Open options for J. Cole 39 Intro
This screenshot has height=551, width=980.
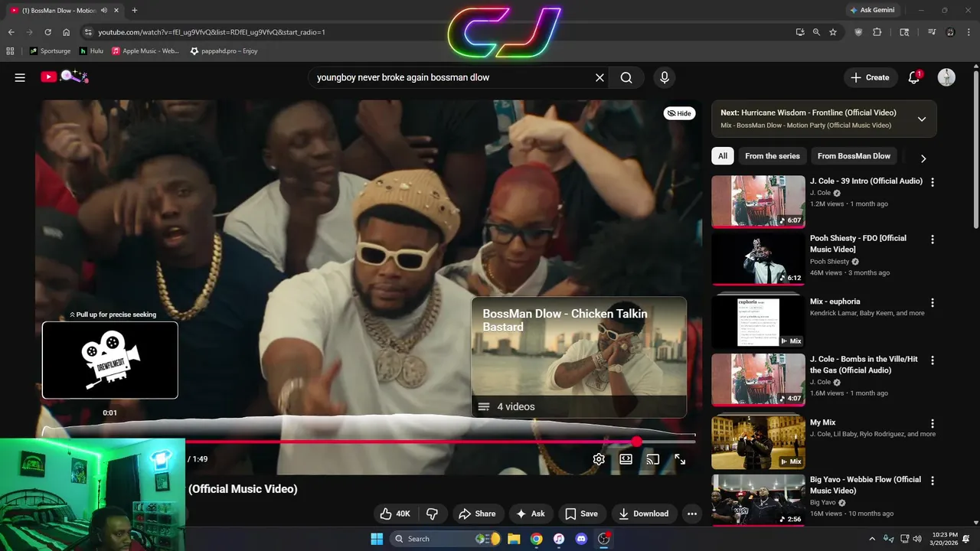click(x=933, y=182)
